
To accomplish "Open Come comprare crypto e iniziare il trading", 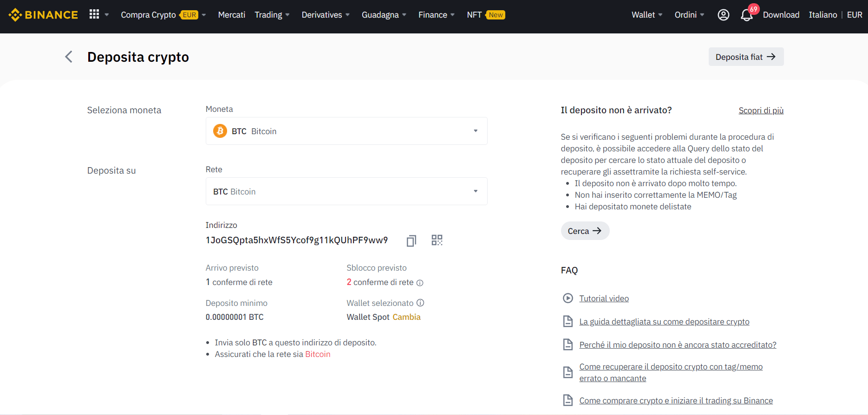I will (676, 401).
